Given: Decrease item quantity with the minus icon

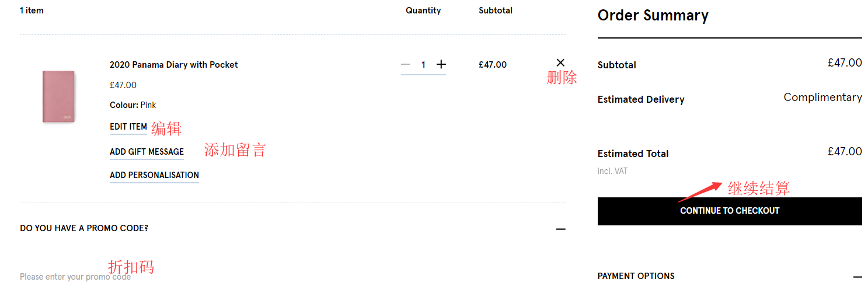Looking at the screenshot, I should click(406, 64).
